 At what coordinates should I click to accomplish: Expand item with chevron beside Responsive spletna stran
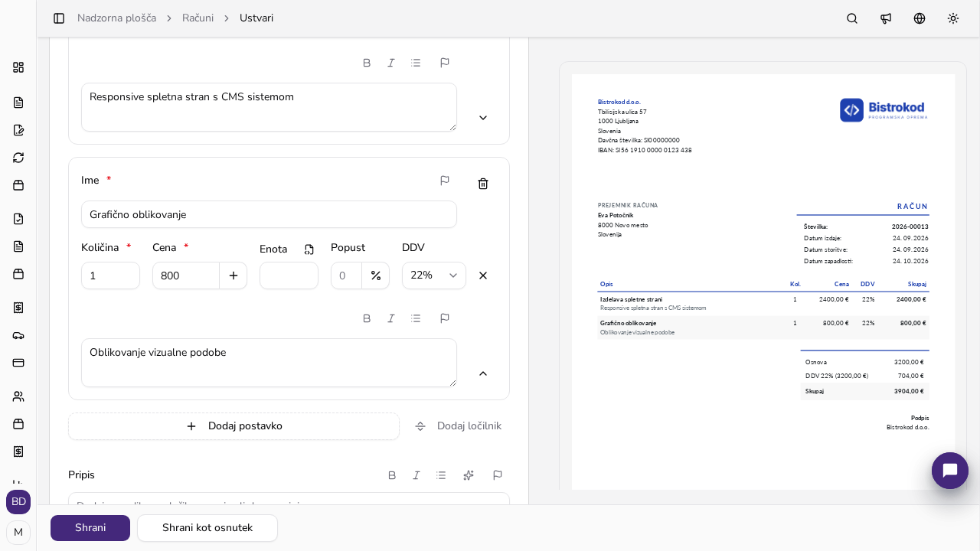(483, 118)
